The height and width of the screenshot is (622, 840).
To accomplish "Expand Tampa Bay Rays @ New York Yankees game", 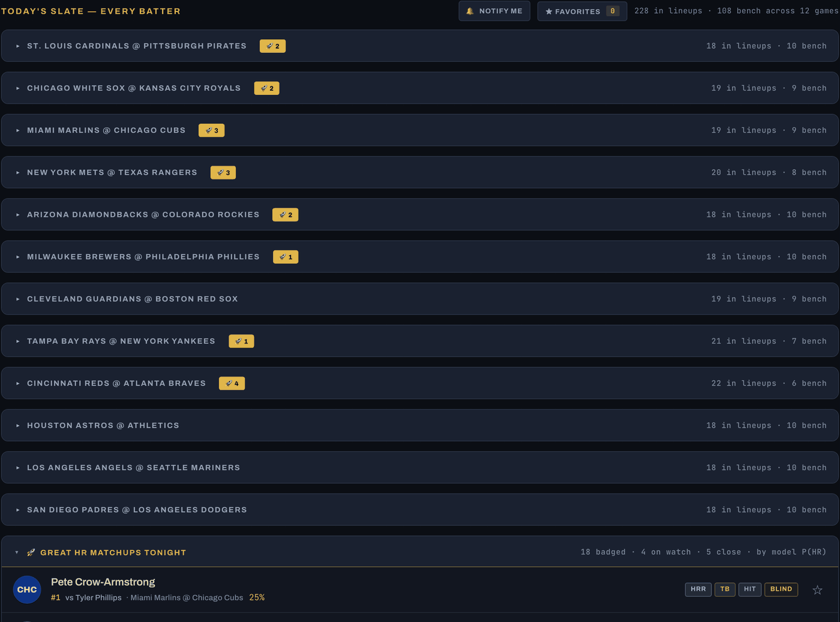I will pos(420,341).
